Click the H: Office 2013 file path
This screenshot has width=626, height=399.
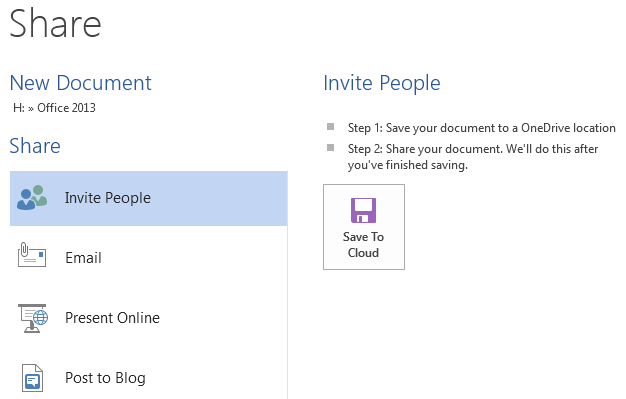[54, 108]
